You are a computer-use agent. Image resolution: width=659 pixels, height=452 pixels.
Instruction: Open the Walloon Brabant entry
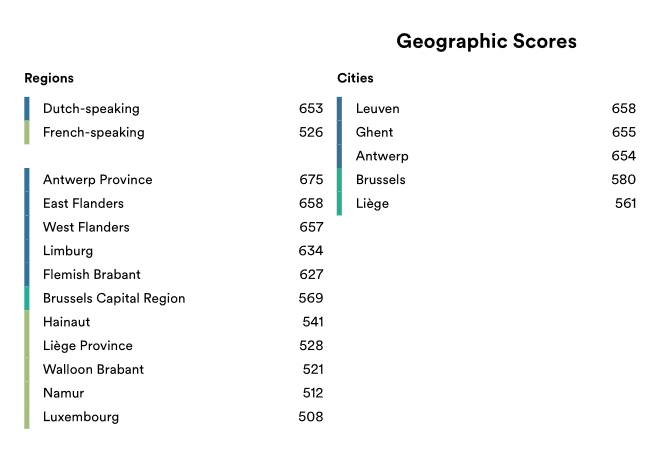click(x=93, y=369)
